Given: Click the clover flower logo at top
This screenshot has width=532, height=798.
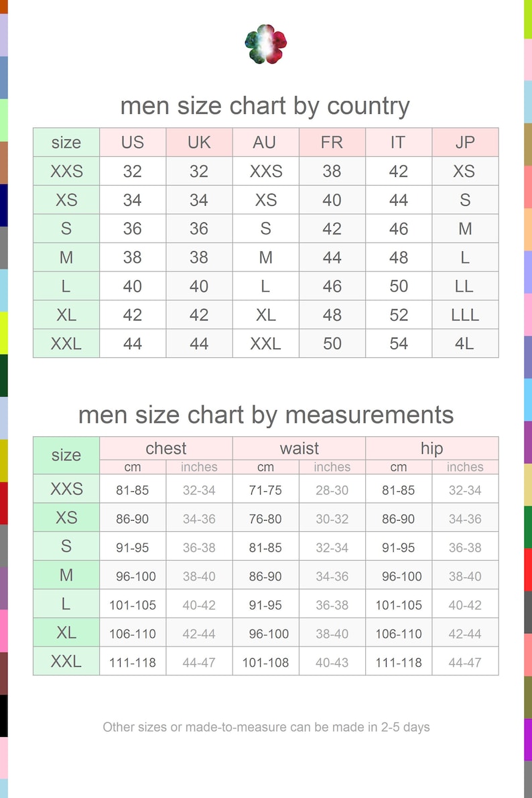Looking at the screenshot, I should (266, 44).
